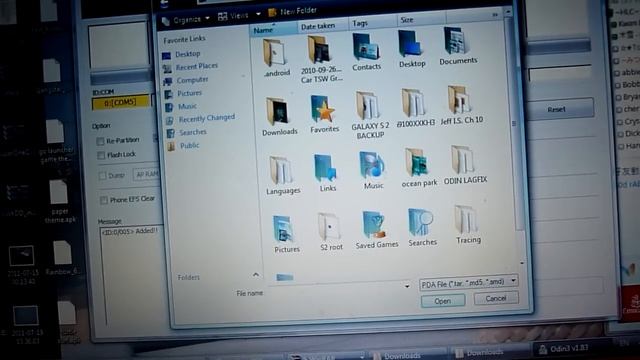Screen dimensions: 640x360
Task: Cancel the file open dialog
Action: (496, 298)
